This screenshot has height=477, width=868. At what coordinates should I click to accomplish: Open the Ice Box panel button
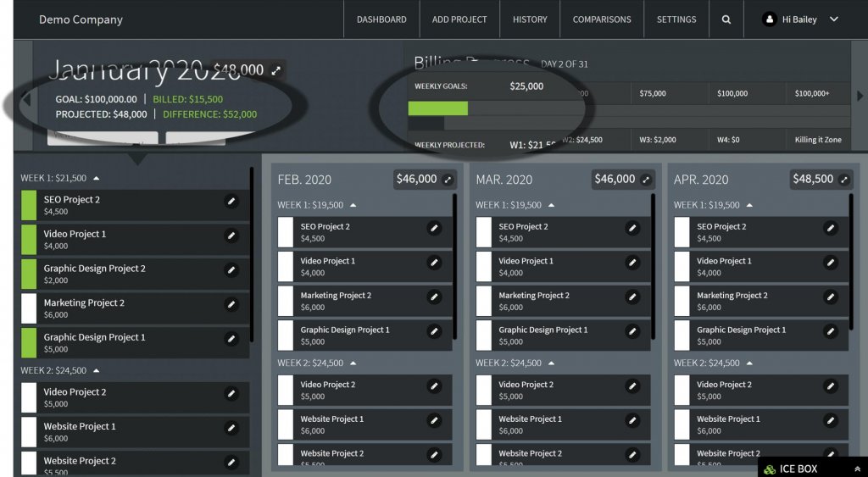[813, 469]
